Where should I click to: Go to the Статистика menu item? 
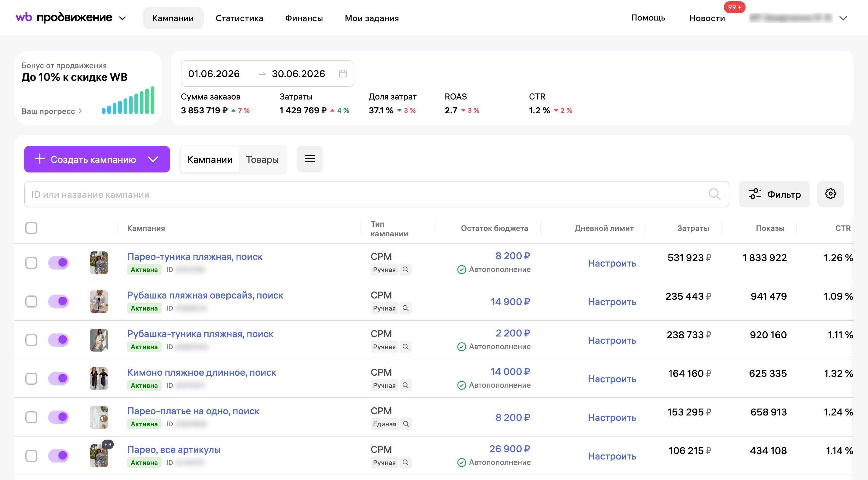click(x=239, y=18)
